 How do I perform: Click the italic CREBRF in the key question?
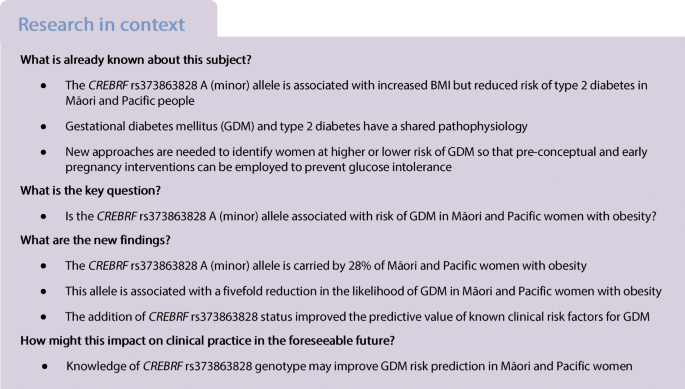pyautogui.click(x=117, y=216)
